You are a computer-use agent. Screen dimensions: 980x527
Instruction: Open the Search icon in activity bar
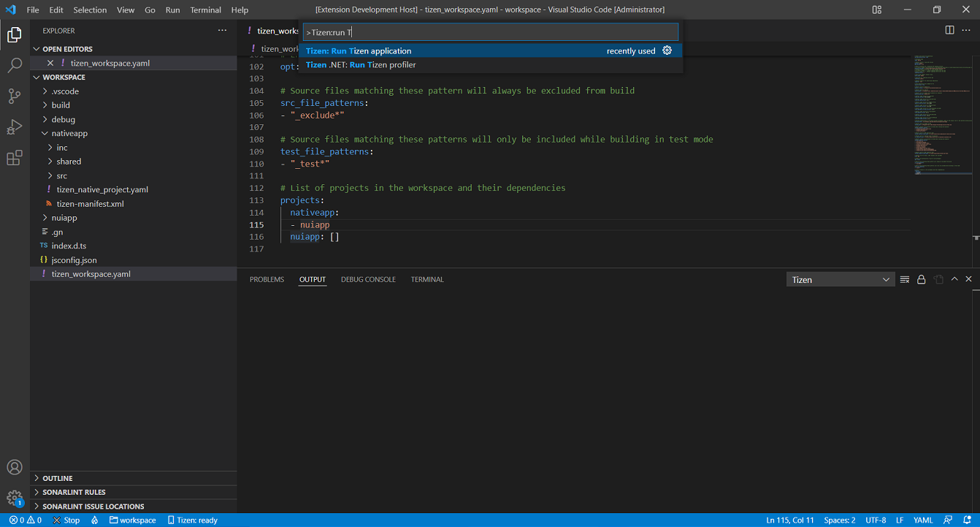[15, 65]
